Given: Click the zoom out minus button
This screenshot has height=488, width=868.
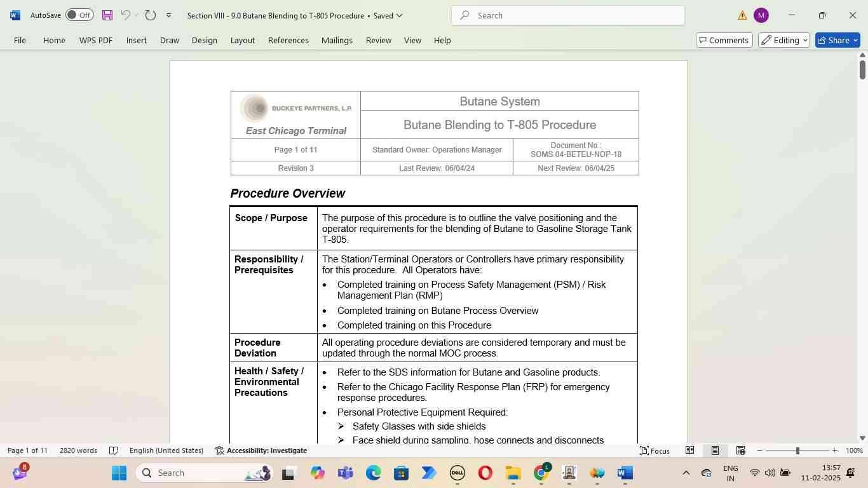Looking at the screenshot, I should click(759, 451).
